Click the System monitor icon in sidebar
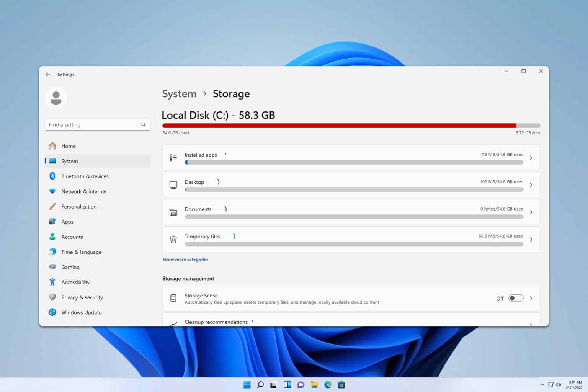 (52, 161)
